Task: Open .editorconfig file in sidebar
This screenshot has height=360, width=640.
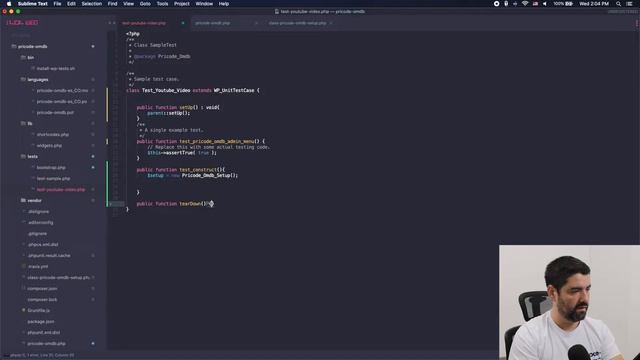Action: click(x=40, y=222)
